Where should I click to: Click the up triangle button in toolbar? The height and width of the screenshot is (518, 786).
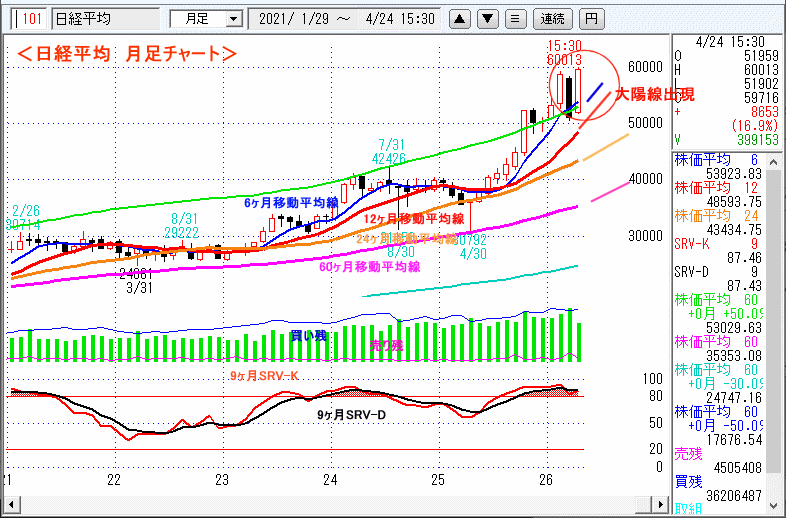459,19
